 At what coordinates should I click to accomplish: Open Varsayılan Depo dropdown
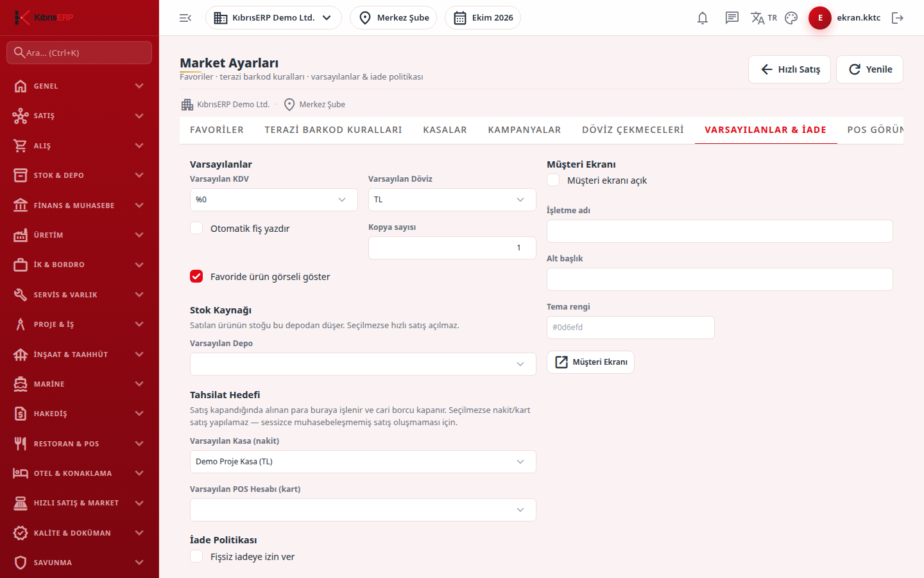(363, 364)
